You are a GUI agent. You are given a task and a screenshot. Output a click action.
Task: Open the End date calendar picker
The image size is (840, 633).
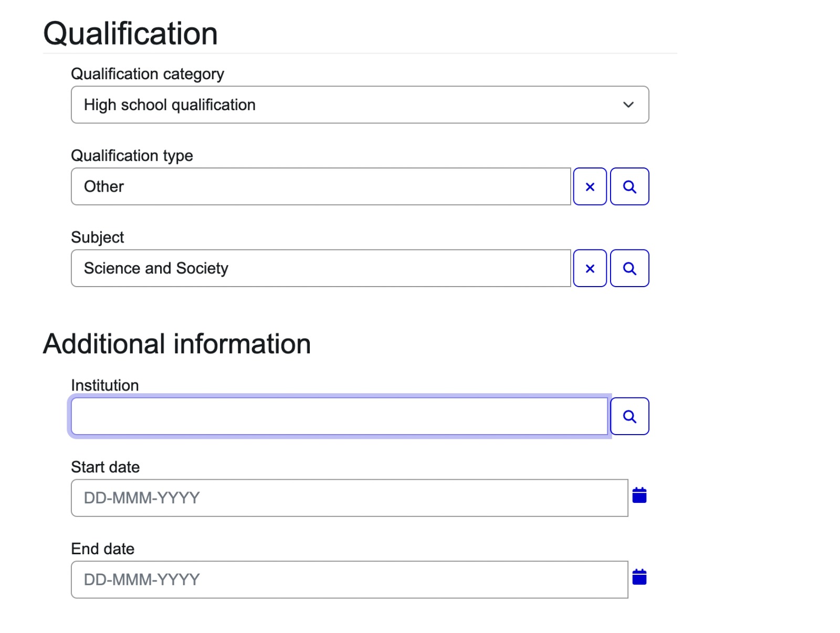point(639,577)
